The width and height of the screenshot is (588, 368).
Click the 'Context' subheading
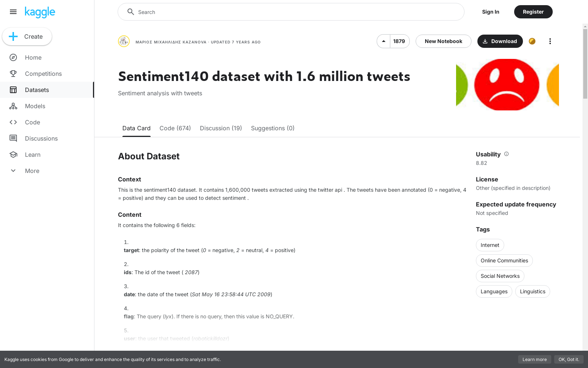129,179
